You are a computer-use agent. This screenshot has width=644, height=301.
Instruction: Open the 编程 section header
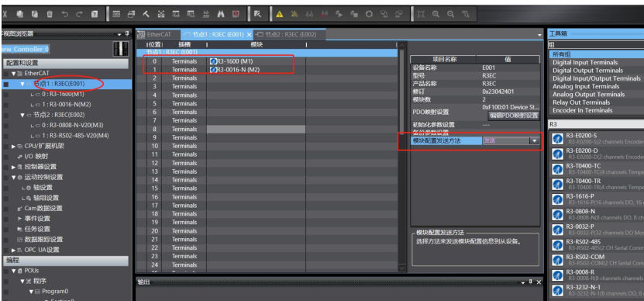coord(66,261)
